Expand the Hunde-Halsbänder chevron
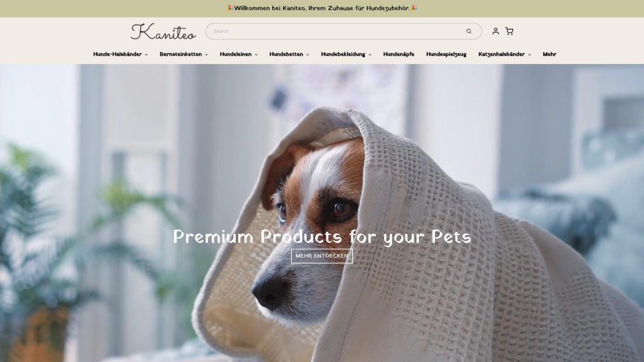This screenshot has height=362, width=644. click(146, 55)
